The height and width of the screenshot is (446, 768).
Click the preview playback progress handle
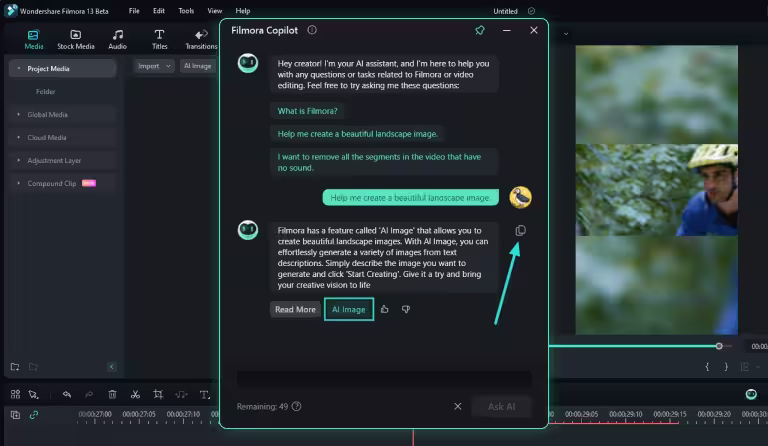click(719, 346)
